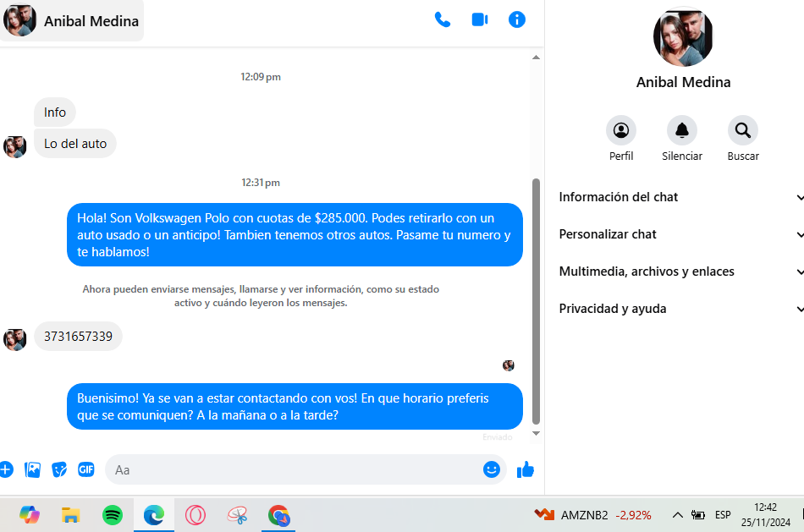
Task: Open Anibal Medina chat header name
Action: [91, 21]
